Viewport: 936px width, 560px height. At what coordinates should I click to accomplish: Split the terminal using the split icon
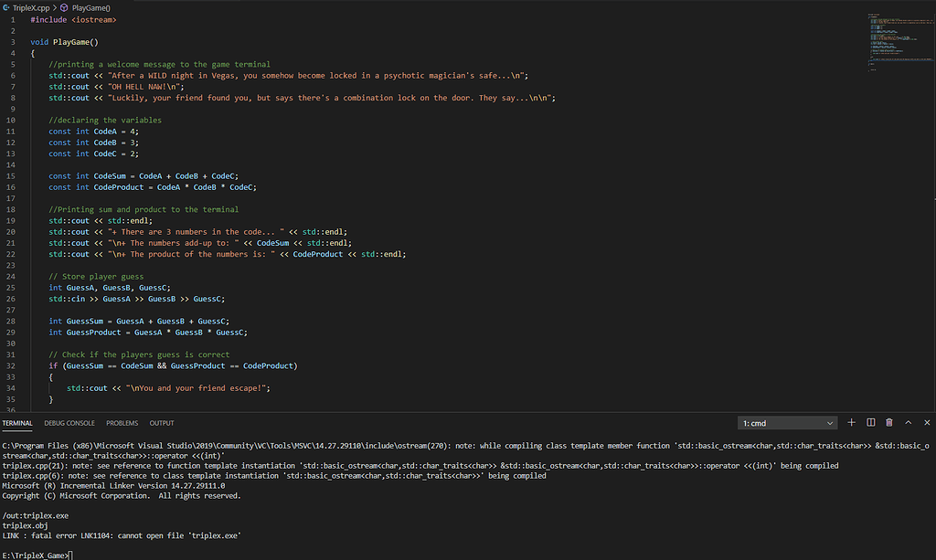pos(871,423)
